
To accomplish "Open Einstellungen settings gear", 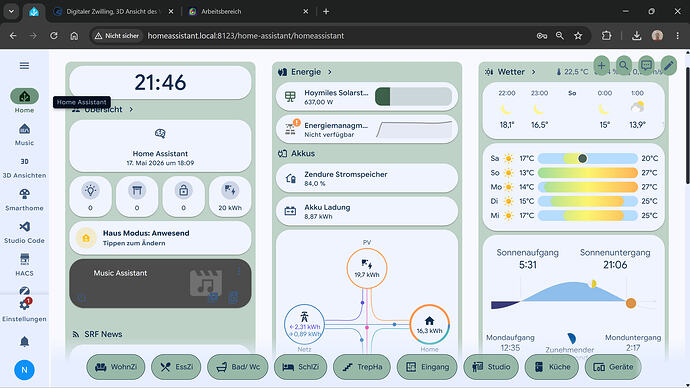I will pos(24,310).
